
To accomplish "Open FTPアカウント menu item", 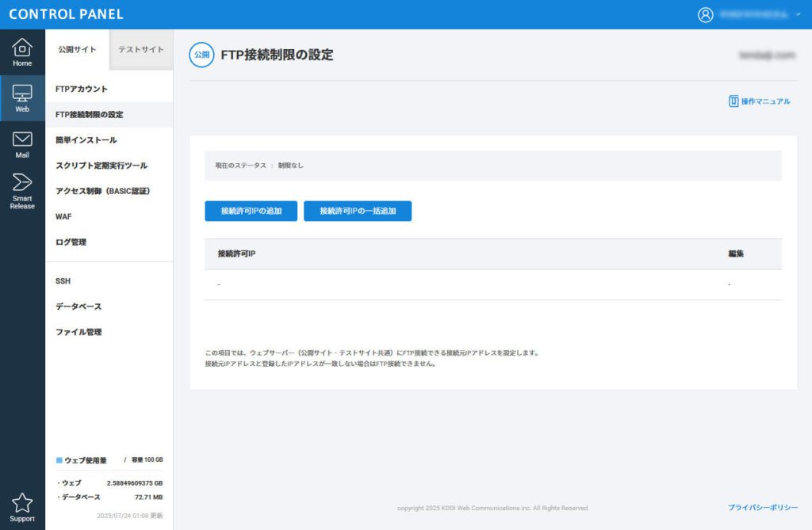I will (x=109, y=89).
